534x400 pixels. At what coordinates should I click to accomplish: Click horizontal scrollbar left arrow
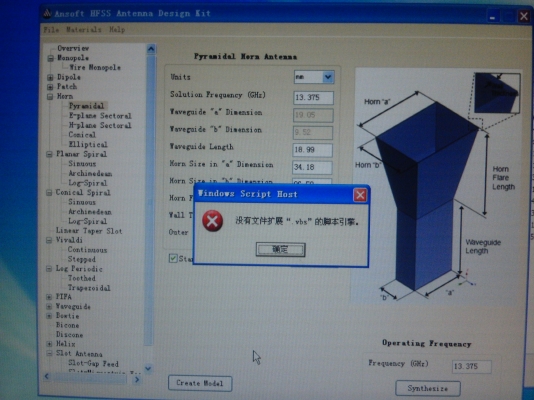click(47, 377)
